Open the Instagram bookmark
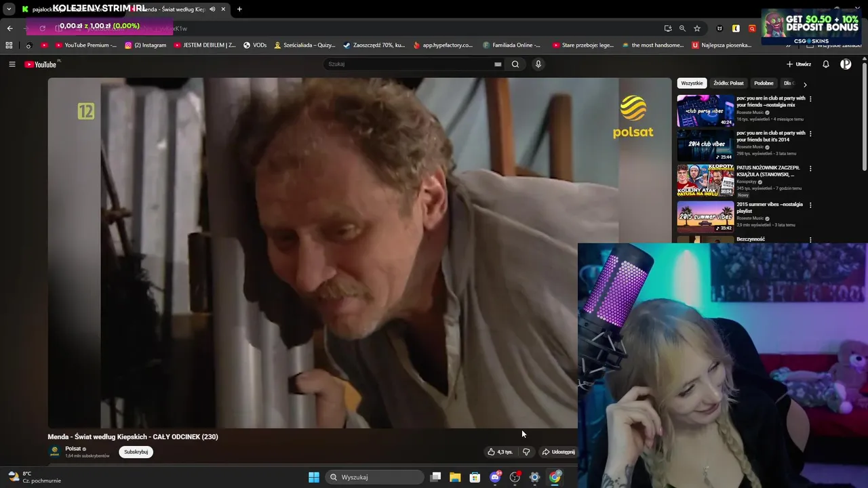 145,45
